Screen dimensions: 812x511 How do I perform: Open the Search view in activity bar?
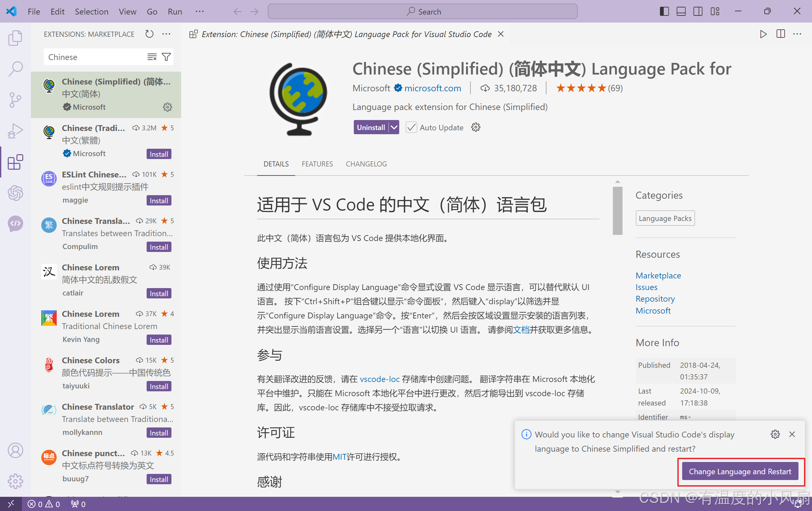15,68
